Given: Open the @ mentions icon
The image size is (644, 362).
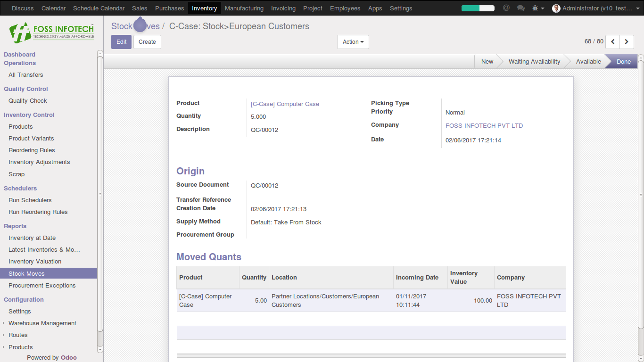Looking at the screenshot, I should tap(506, 8).
